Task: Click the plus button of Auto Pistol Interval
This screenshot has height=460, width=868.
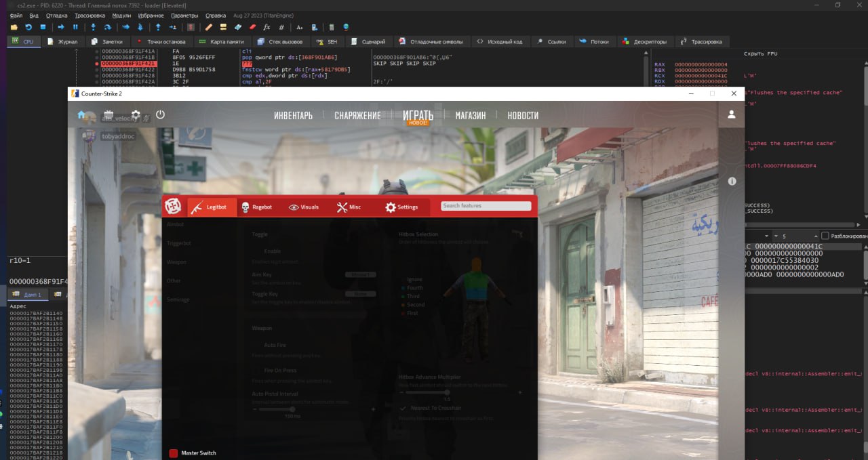Action: tap(373, 409)
